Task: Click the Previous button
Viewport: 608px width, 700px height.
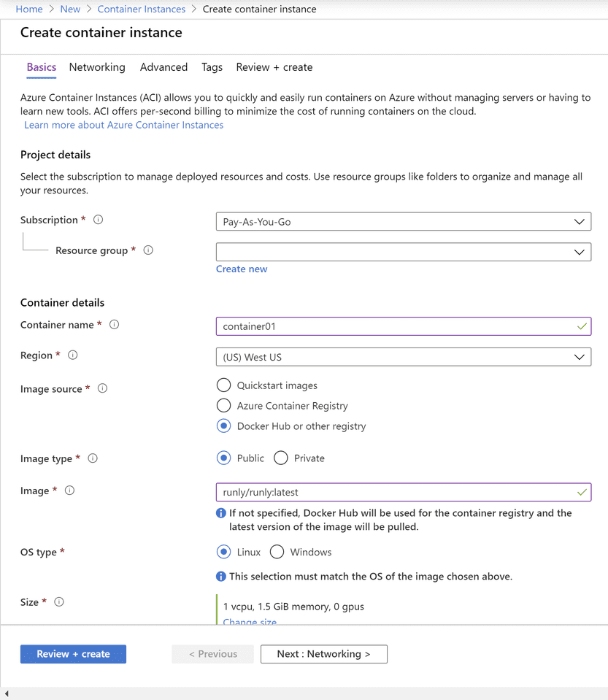Action: tap(213, 654)
